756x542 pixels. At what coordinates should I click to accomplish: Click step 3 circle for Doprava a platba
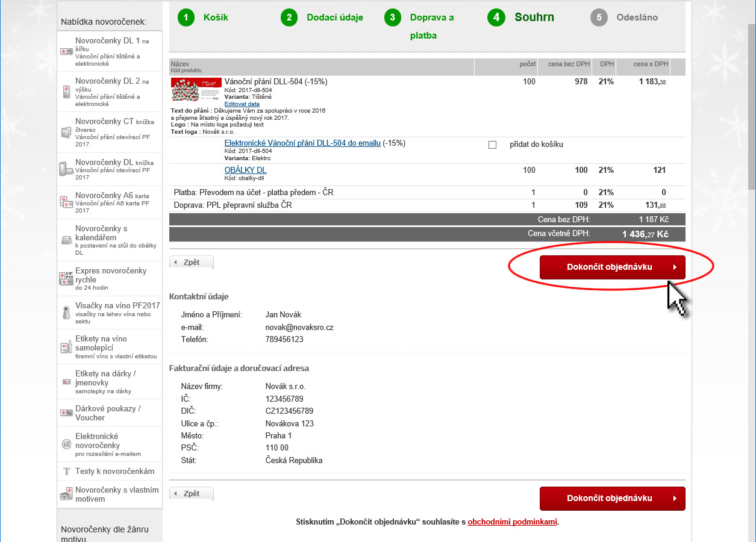tap(393, 17)
